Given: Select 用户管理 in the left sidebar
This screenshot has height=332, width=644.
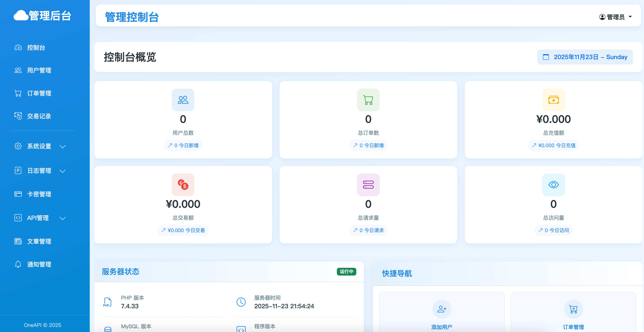Looking at the screenshot, I should (x=39, y=70).
